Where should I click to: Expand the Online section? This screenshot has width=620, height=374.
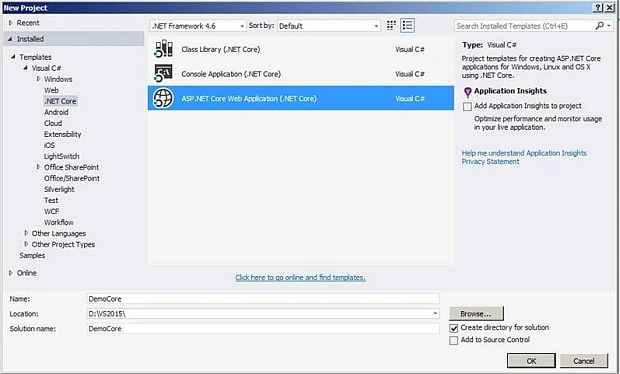[11, 273]
